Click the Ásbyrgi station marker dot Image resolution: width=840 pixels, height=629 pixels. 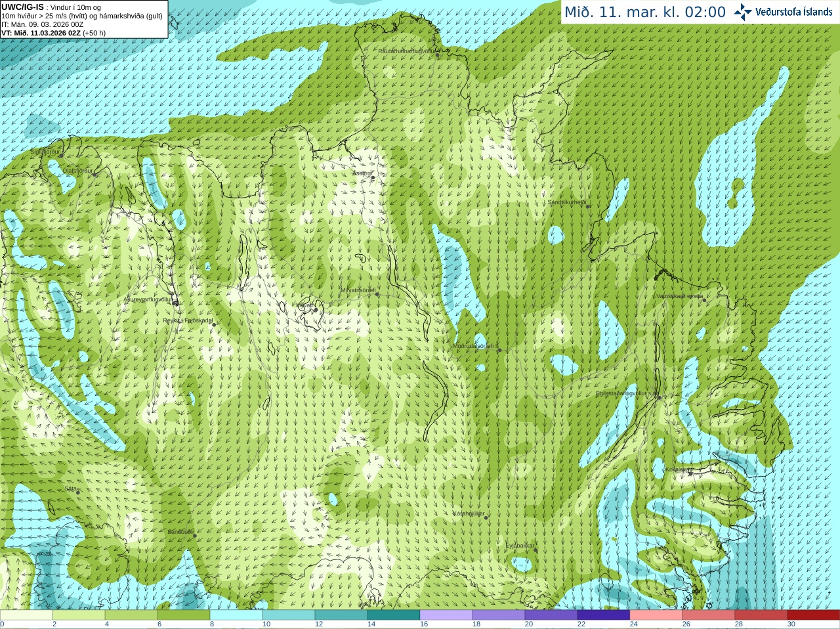pyautogui.click(x=373, y=178)
